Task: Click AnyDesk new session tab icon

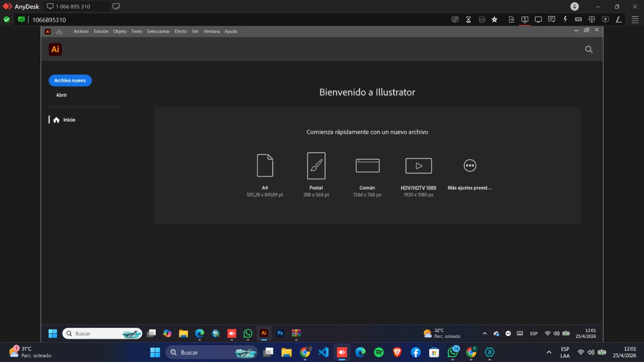Action: click(116, 6)
